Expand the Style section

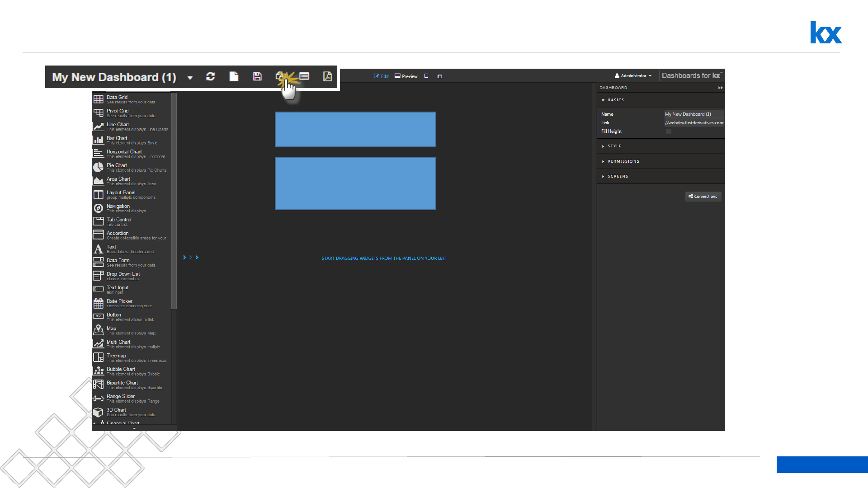(x=614, y=146)
